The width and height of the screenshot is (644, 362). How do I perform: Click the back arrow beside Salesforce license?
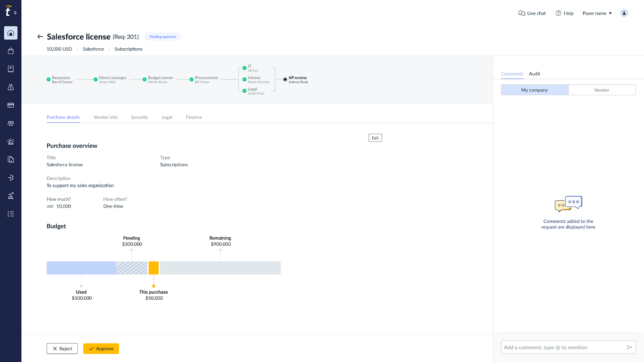coord(40,37)
